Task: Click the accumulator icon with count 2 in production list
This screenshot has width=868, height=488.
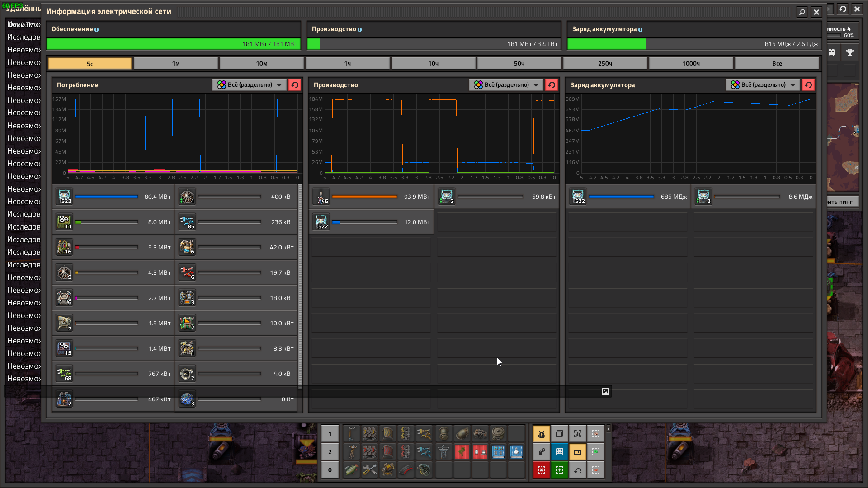Action: click(447, 197)
